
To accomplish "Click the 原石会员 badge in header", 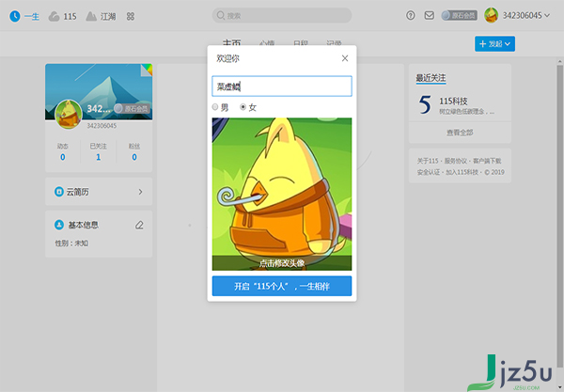I will pos(459,15).
